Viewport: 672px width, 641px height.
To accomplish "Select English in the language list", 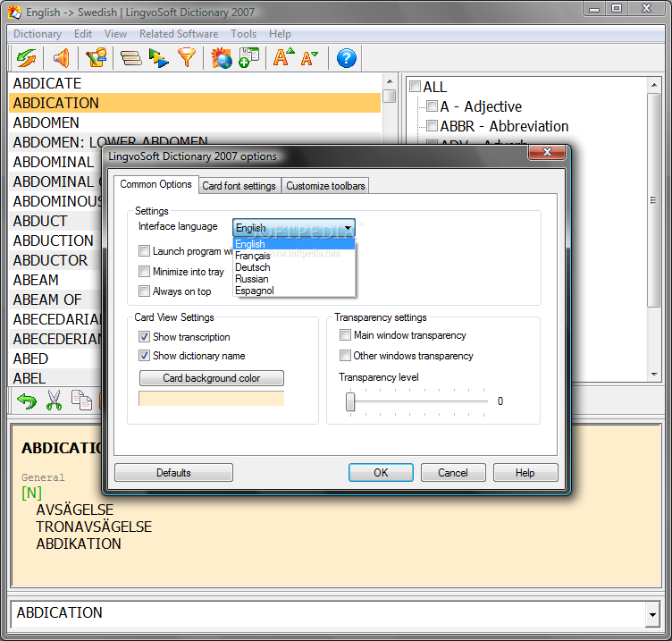I will [x=294, y=244].
